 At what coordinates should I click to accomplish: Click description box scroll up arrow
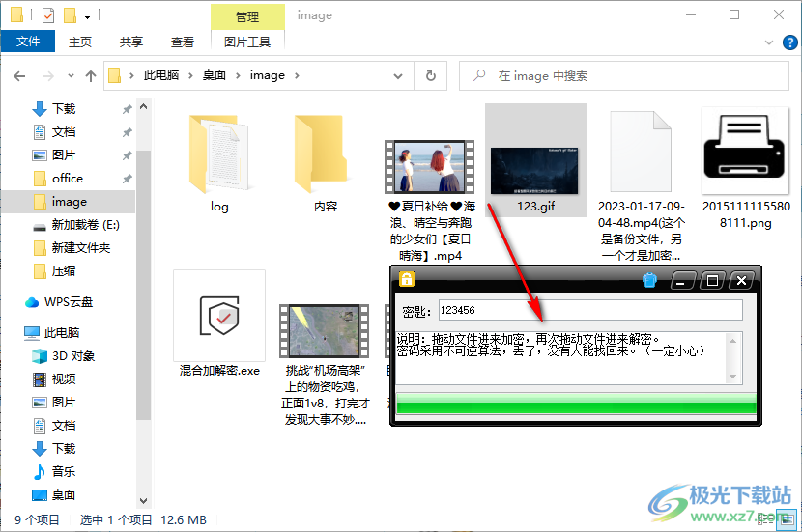pos(733,341)
